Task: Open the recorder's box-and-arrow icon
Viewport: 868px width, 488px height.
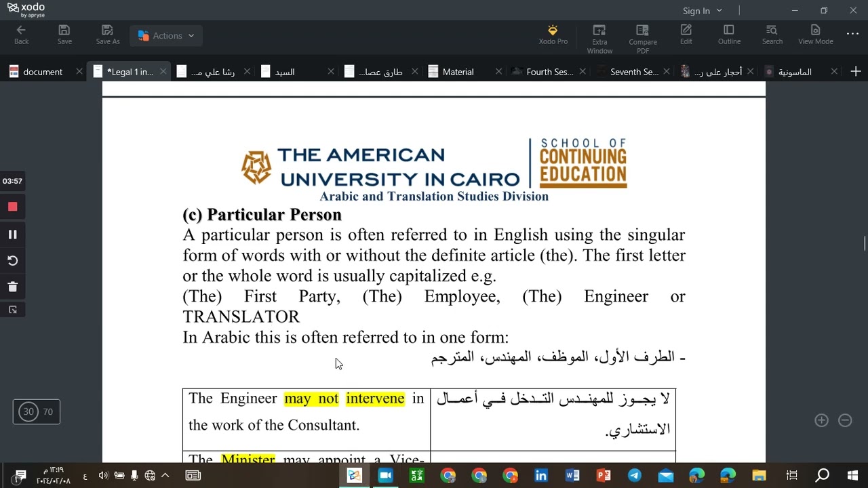Action: coord(12,310)
